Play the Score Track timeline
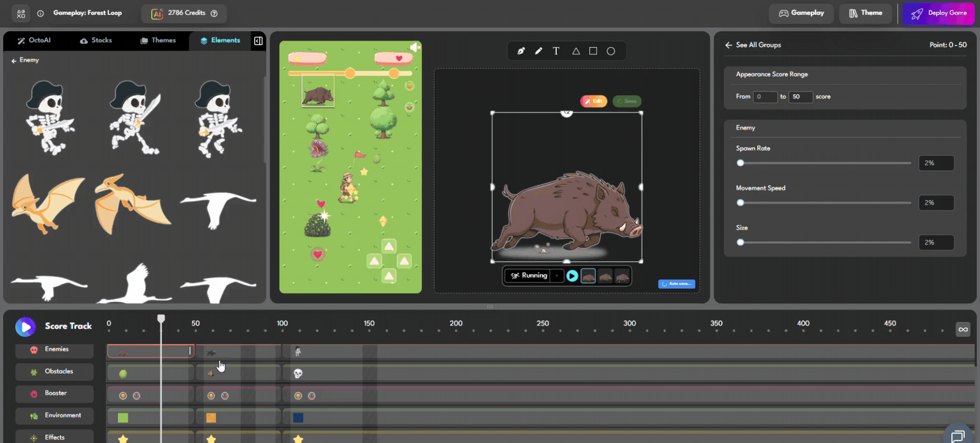 pos(26,326)
